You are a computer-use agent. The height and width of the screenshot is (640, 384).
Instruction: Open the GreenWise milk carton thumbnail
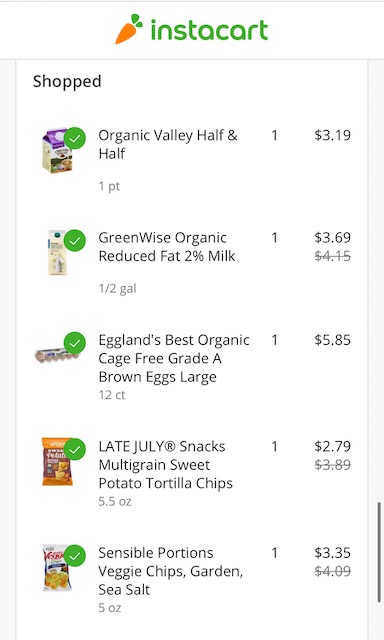tap(58, 253)
